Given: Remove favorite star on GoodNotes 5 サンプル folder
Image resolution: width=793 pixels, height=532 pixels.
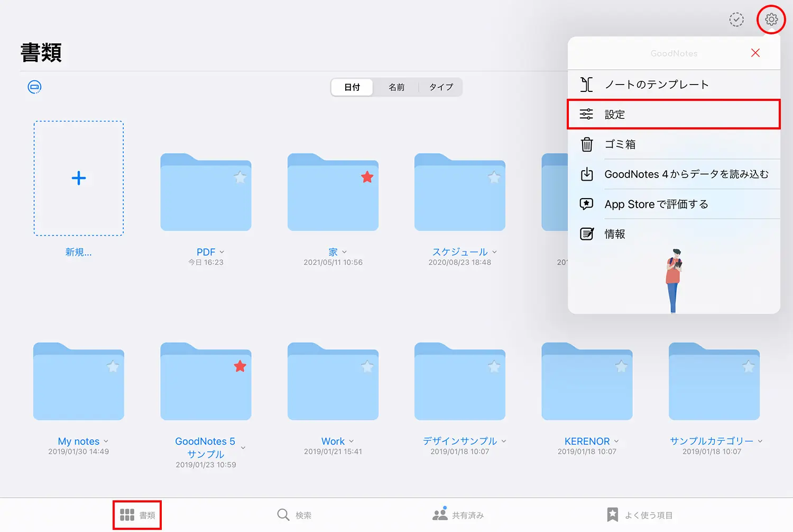Looking at the screenshot, I should 240,366.
